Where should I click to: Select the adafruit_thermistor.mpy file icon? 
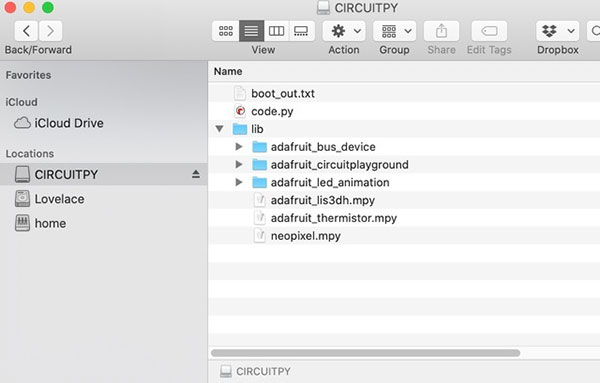[260, 218]
